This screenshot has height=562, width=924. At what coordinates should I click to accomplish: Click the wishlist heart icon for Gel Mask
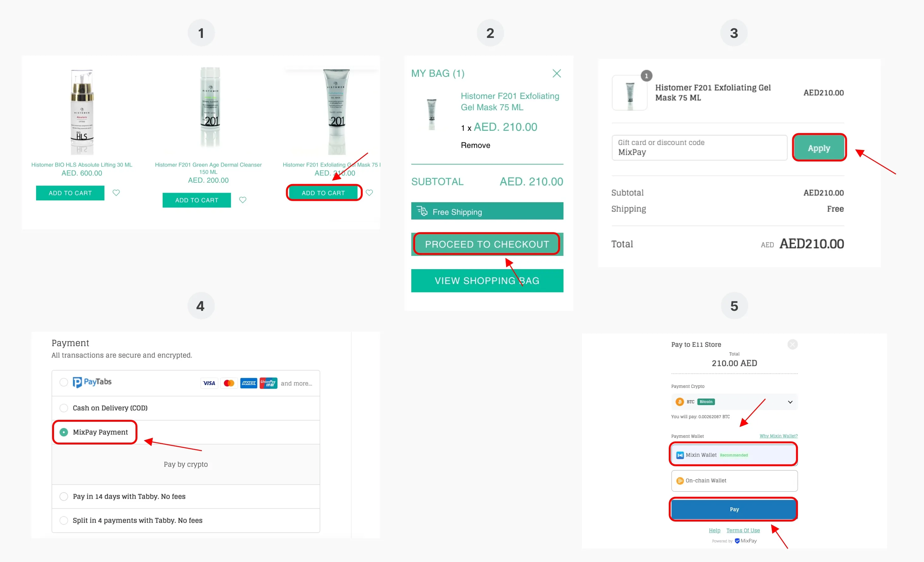pyautogui.click(x=369, y=193)
